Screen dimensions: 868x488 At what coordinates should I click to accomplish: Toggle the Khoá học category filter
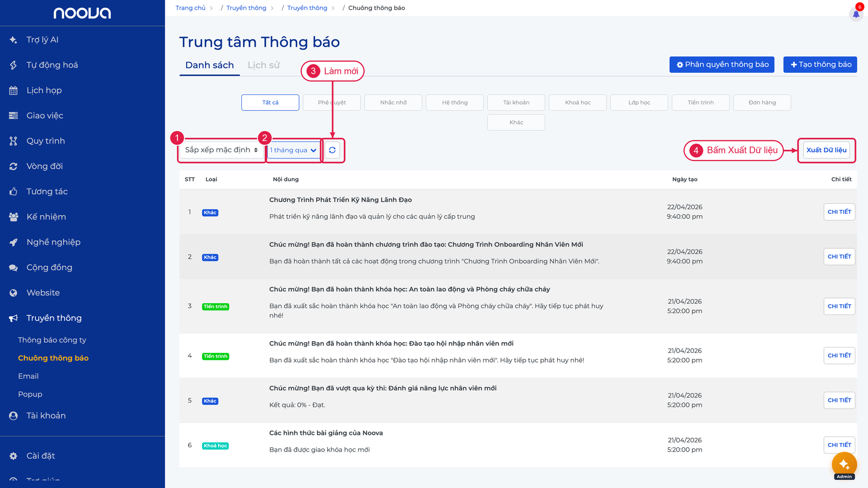(578, 102)
